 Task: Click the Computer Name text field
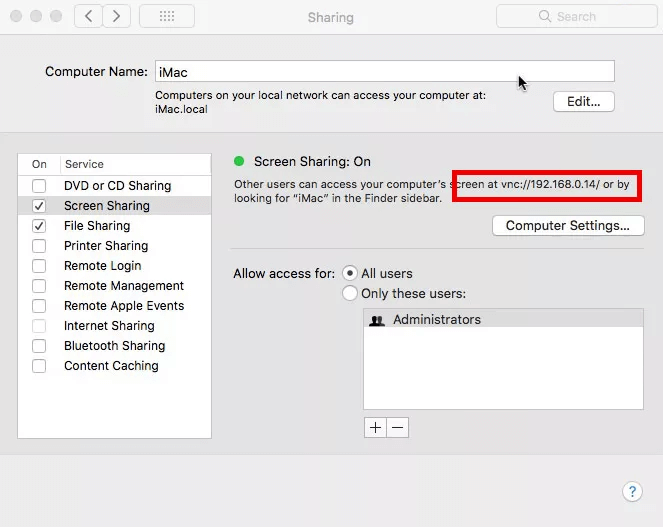(x=384, y=71)
